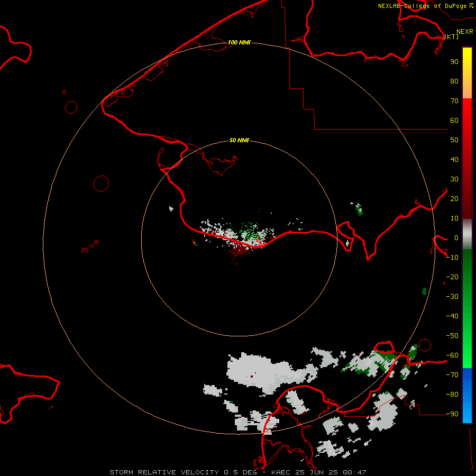This screenshot has height=476, width=476.
Task: Click the positive 80 scale value
Action: pos(454,81)
